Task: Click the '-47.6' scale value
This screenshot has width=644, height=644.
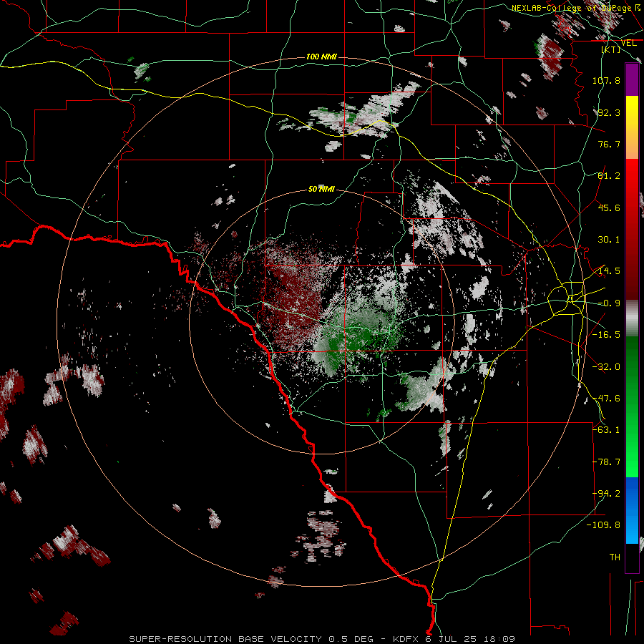Action: [606, 399]
